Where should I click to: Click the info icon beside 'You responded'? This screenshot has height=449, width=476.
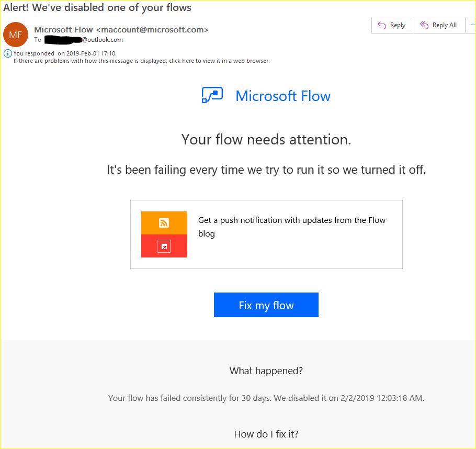click(8, 53)
